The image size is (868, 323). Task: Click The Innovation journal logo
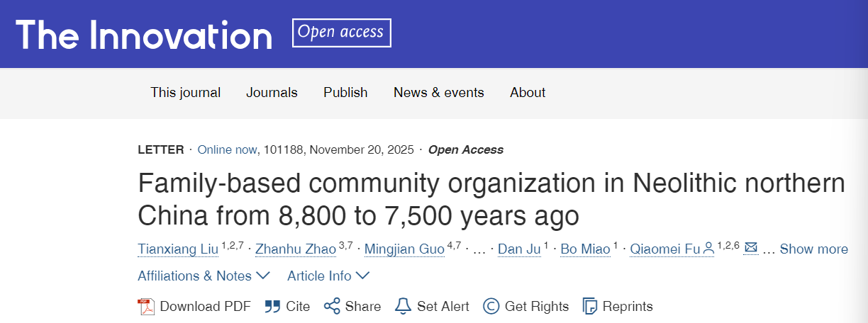tap(144, 34)
